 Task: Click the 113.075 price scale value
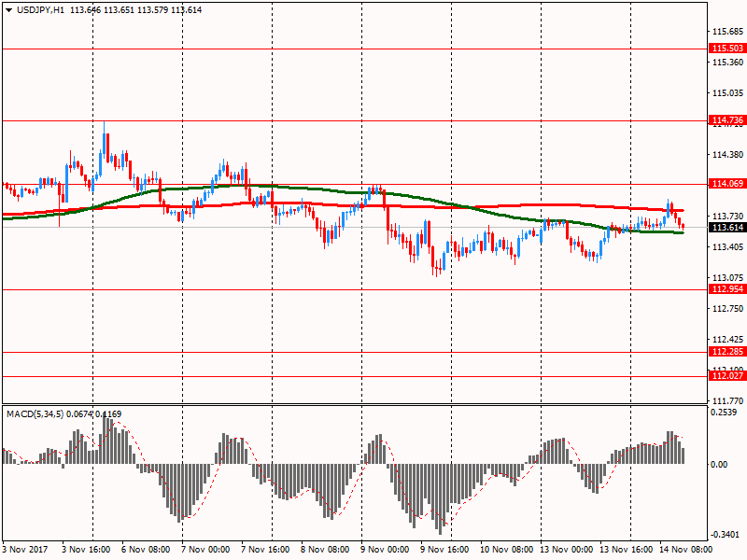pyautogui.click(x=727, y=277)
